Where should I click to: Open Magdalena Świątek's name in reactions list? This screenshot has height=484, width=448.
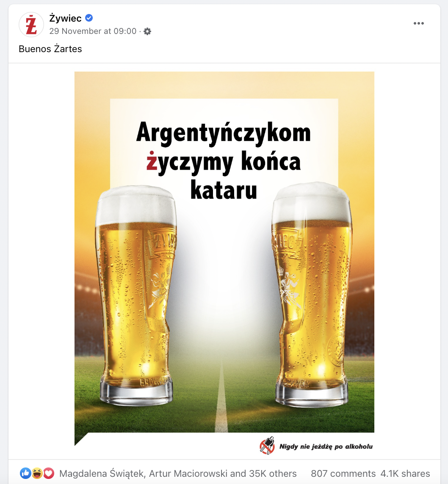tap(102, 473)
